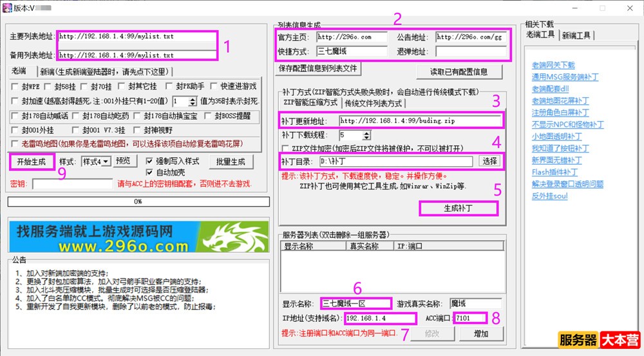This screenshot has width=644, height=356.
Task: Focus the 公告地址 URL field
Action: pyautogui.click(x=471, y=37)
